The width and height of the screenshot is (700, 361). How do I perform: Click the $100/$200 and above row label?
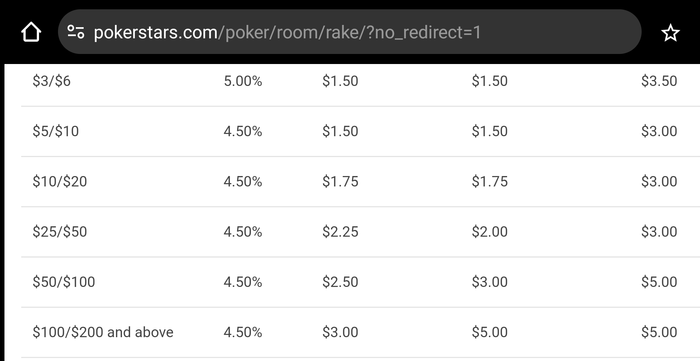[103, 332]
